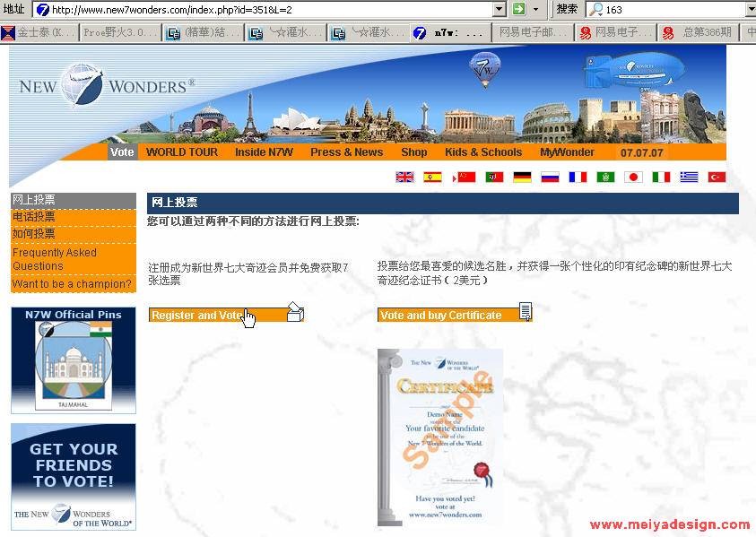Viewport: 756px width, 537px height.
Task: Click the green Go arrow next to address bar
Action: point(518,9)
